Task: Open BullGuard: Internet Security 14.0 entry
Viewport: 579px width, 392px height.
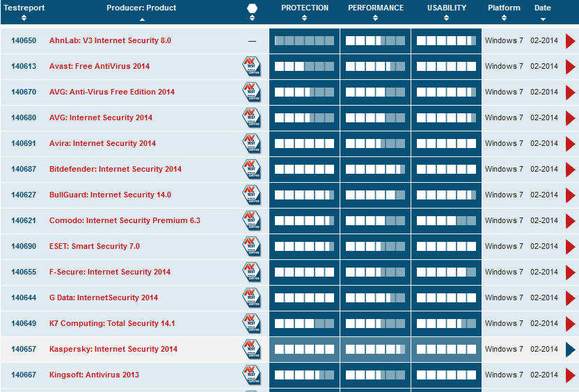Action: tap(110, 195)
